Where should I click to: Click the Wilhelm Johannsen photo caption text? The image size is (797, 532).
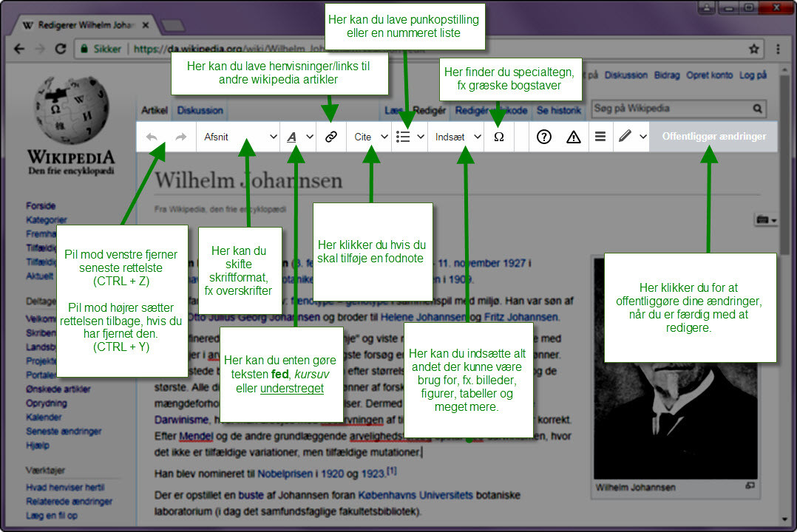635,488
